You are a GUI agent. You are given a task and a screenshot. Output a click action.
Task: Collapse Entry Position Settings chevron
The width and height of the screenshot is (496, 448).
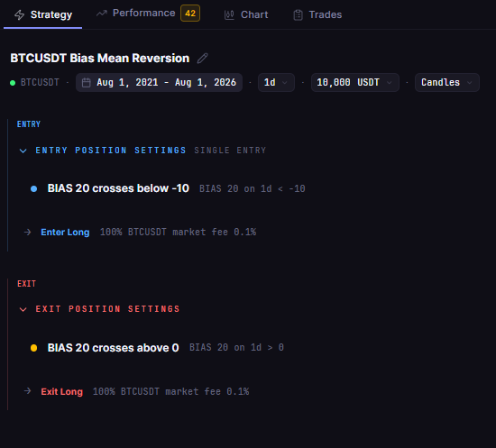(23, 151)
